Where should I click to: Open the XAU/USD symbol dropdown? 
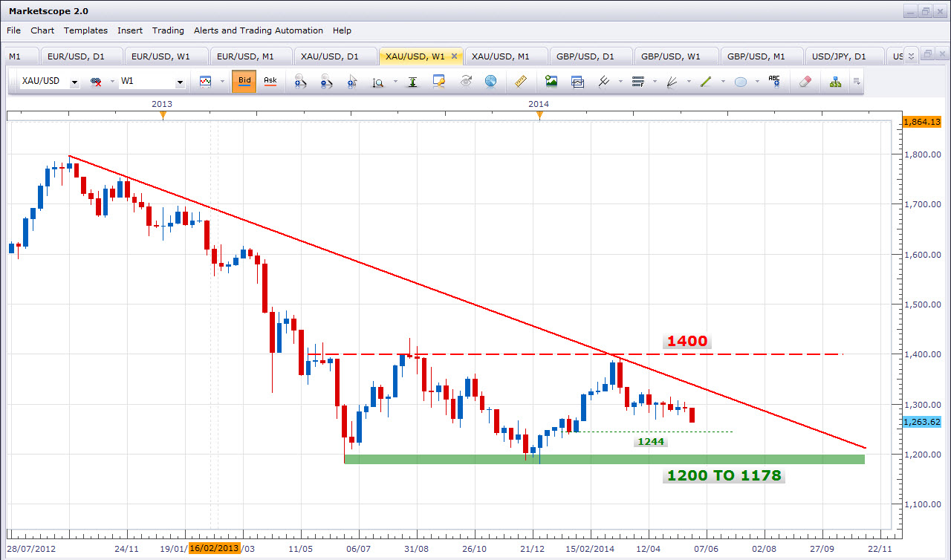(74, 82)
